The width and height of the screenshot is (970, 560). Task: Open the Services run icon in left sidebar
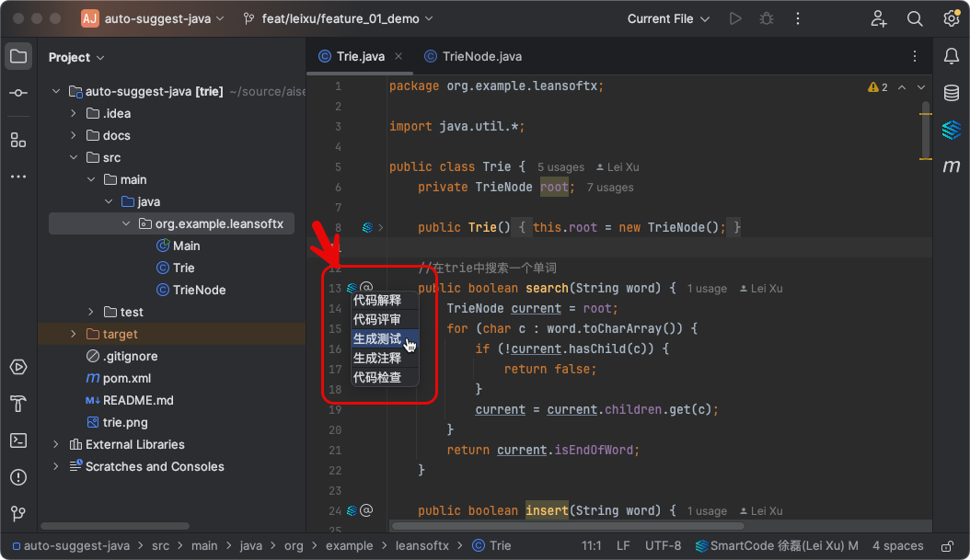tap(18, 367)
